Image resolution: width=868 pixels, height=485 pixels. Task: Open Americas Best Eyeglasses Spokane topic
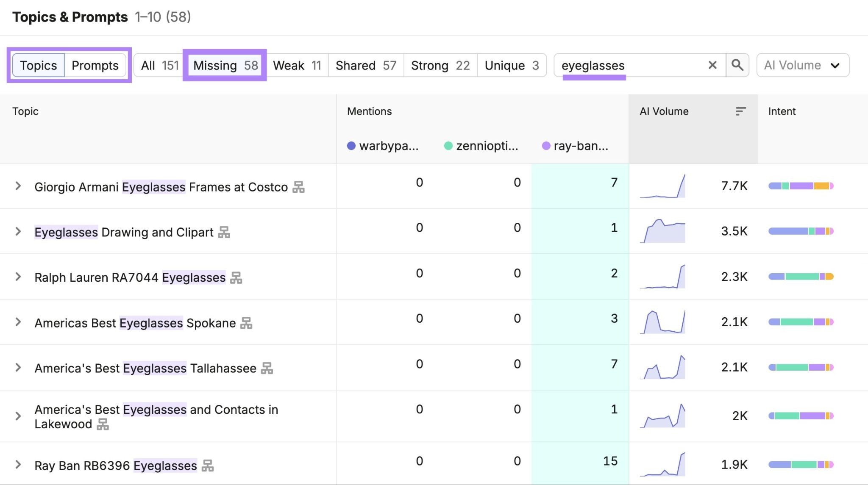pyautogui.click(x=135, y=323)
